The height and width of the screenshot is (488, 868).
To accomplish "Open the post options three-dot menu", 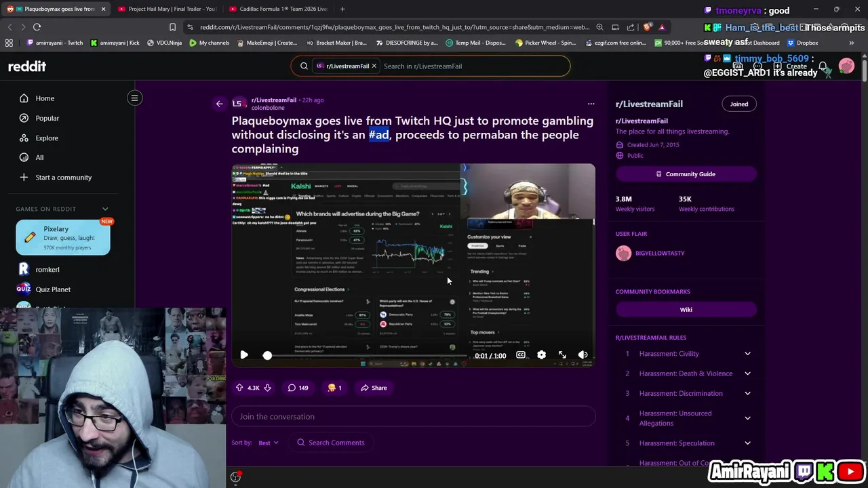I will (x=591, y=104).
